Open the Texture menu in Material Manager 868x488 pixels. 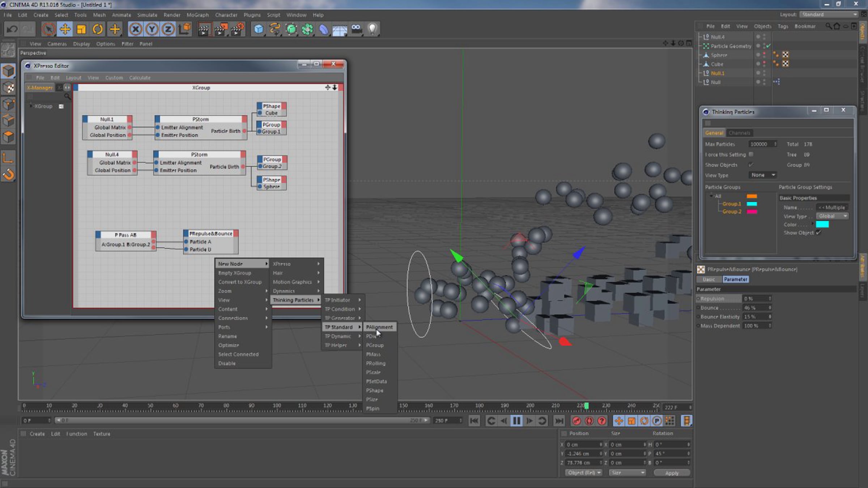point(102,433)
